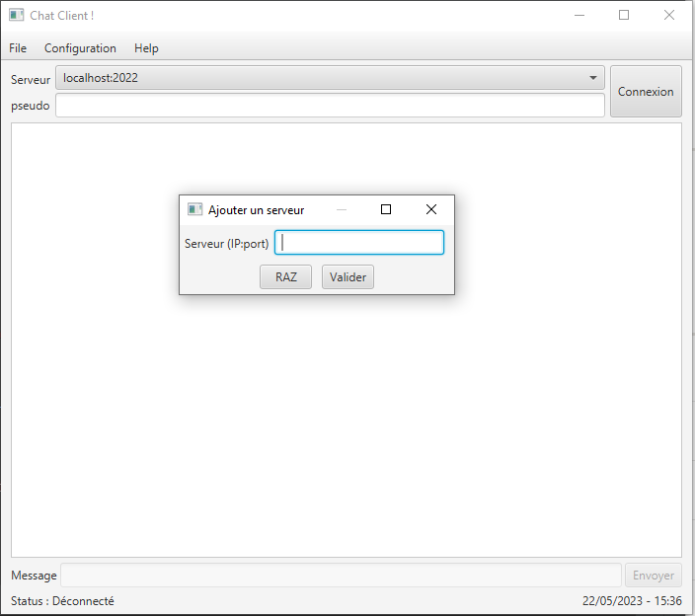Close the Ajouter un serveur dialog
The height and width of the screenshot is (616, 695).
[431, 209]
